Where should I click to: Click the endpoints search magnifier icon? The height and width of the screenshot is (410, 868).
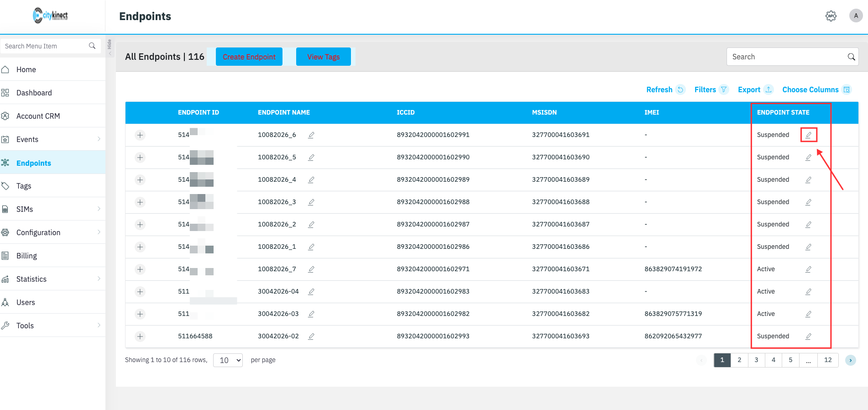851,57
